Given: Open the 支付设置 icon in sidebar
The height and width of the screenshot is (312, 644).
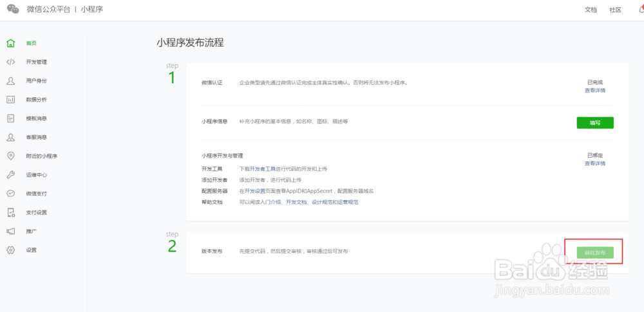Looking at the screenshot, I should pos(11,213).
